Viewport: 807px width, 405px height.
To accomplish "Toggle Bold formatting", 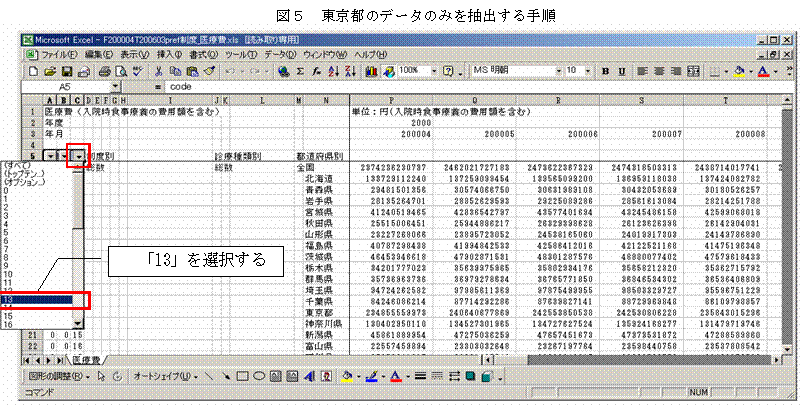I will [605, 72].
